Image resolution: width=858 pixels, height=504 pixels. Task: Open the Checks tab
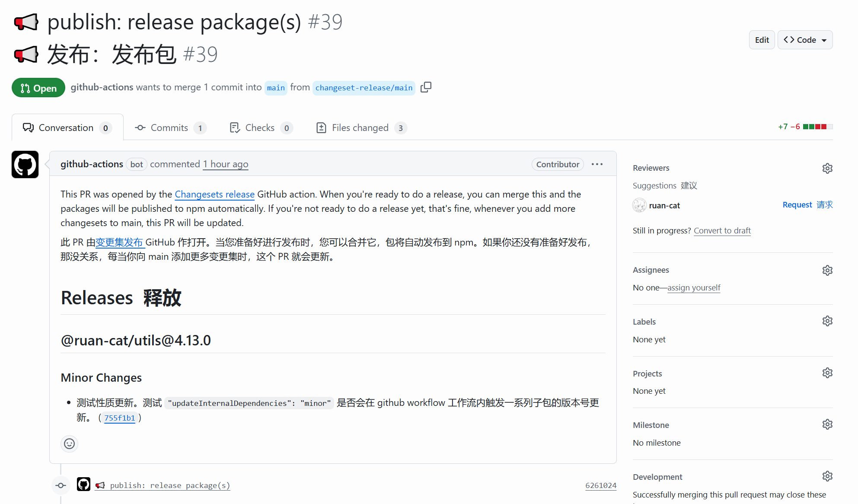259,128
